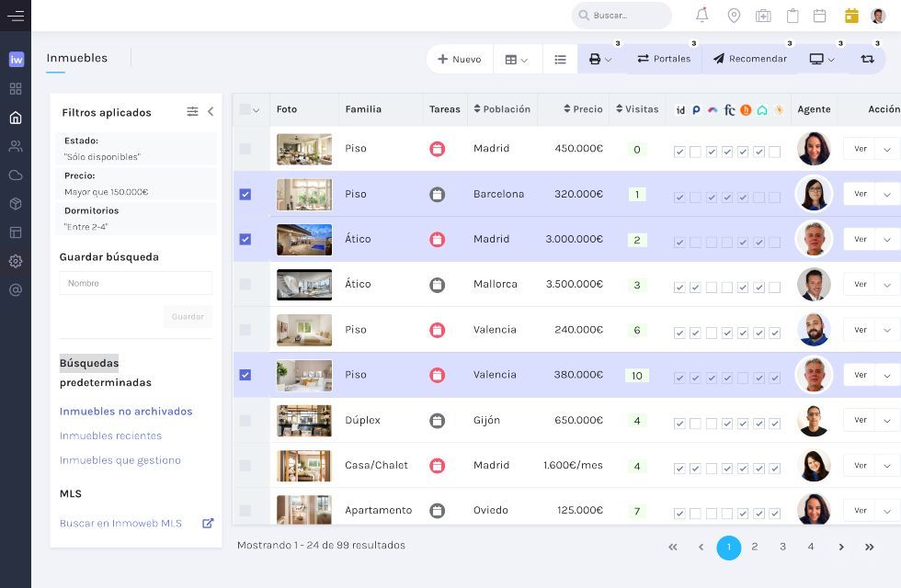Select the Mallorca Ático row checkbox
The width and height of the screenshot is (901, 588).
pyautogui.click(x=245, y=284)
